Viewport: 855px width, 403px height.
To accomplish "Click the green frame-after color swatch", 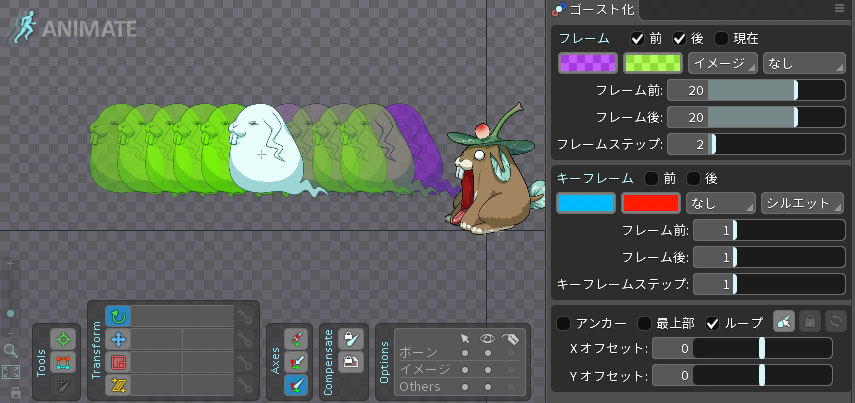I will click(x=652, y=63).
